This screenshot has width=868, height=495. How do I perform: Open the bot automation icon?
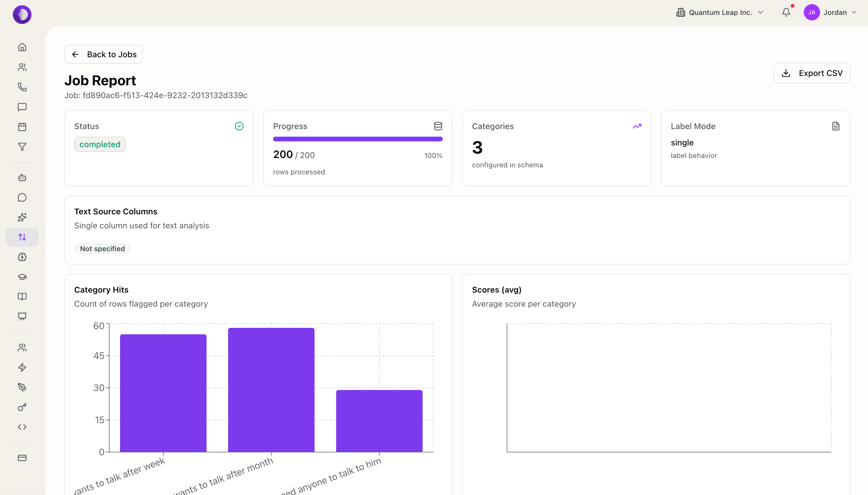coord(22,177)
